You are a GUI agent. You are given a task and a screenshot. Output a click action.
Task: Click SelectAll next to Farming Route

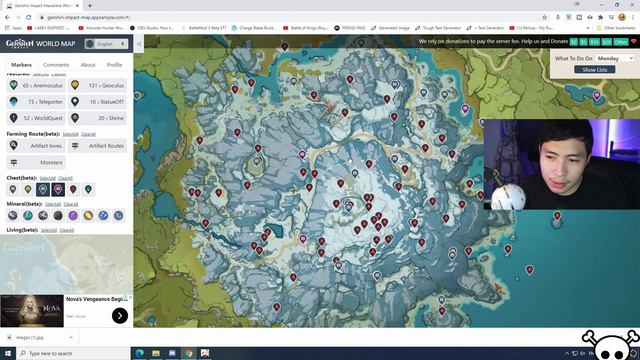[70, 134]
